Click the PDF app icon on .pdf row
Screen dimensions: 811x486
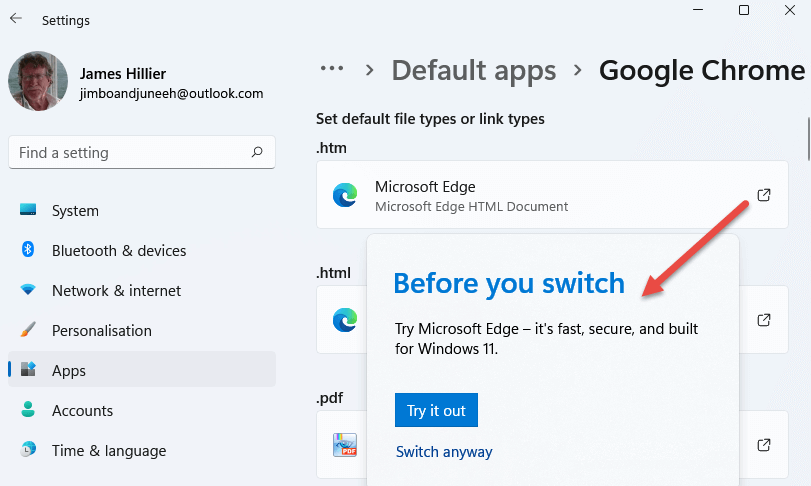click(x=345, y=445)
